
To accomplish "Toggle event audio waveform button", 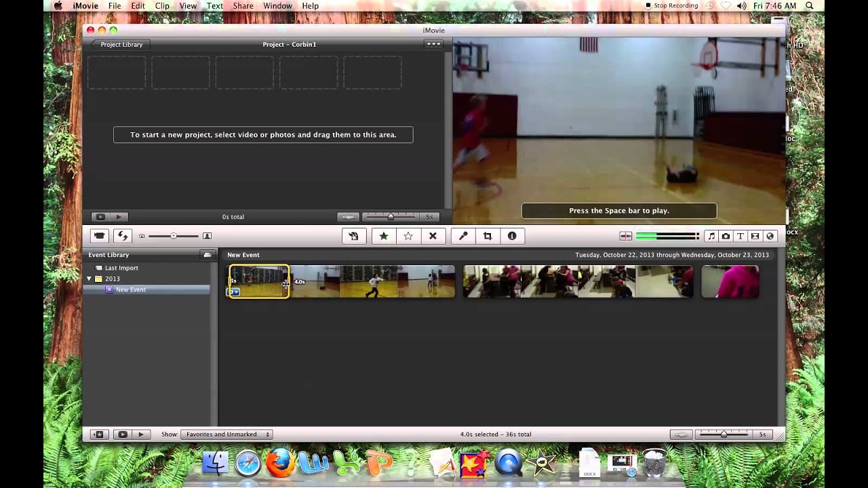I will click(x=681, y=434).
